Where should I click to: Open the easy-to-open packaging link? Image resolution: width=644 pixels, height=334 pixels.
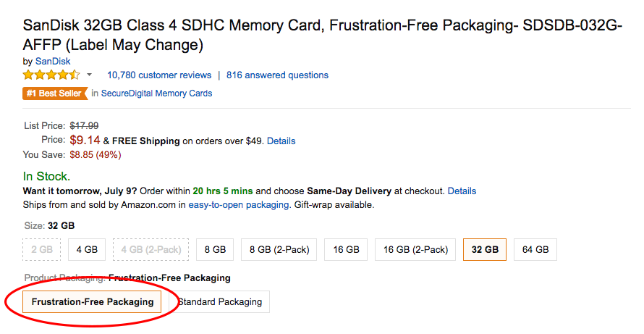239,205
